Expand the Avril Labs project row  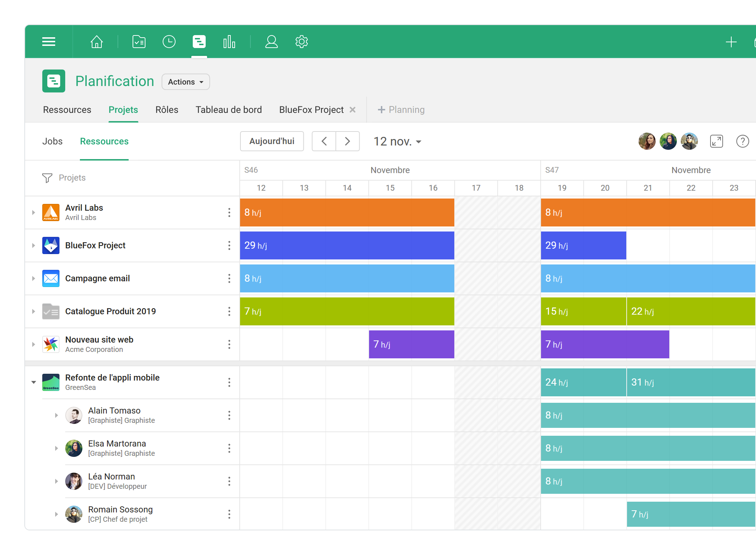[x=33, y=212]
